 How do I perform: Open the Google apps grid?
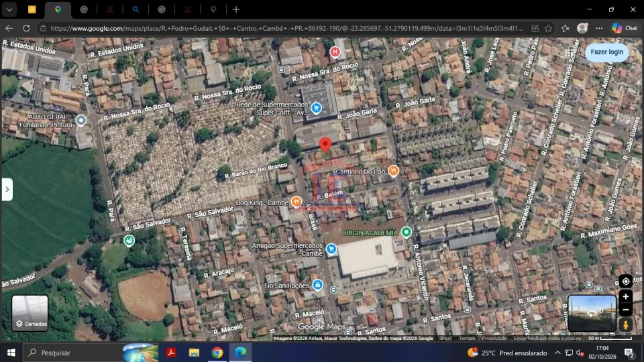tap(568, 52)
